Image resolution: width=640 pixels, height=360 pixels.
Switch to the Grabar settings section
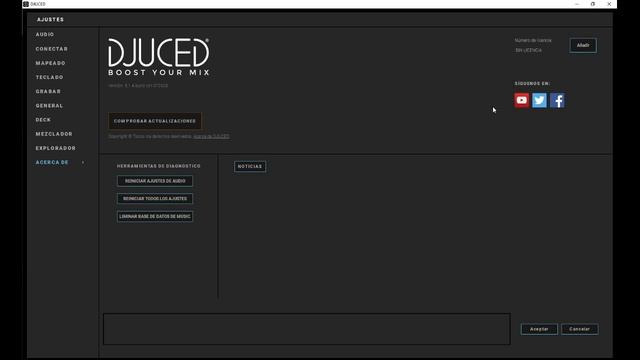[48, 91]
